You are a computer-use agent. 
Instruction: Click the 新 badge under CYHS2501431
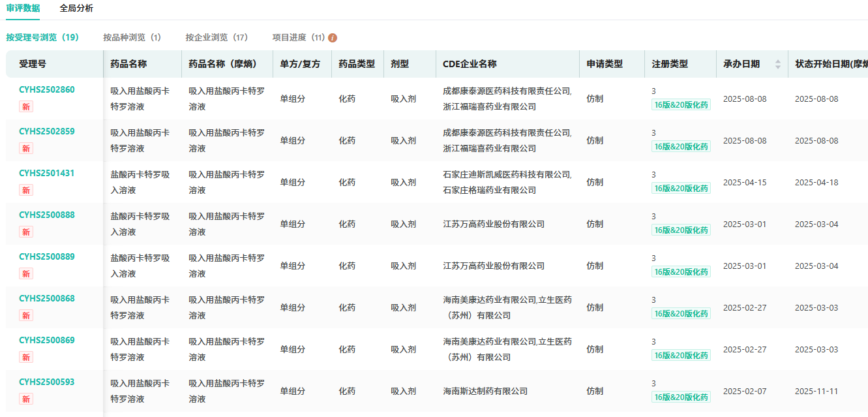(x=26, y=190)
